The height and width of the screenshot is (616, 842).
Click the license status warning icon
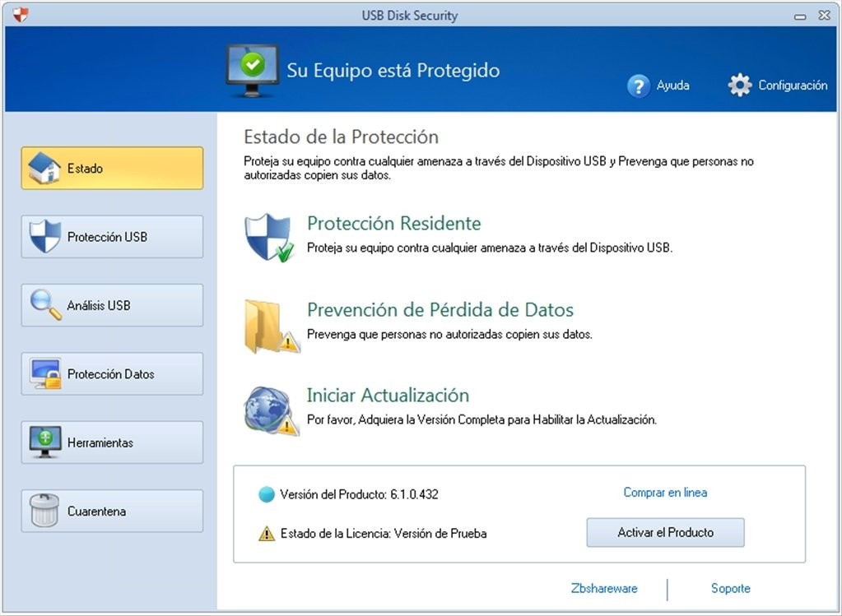[267, 534]
